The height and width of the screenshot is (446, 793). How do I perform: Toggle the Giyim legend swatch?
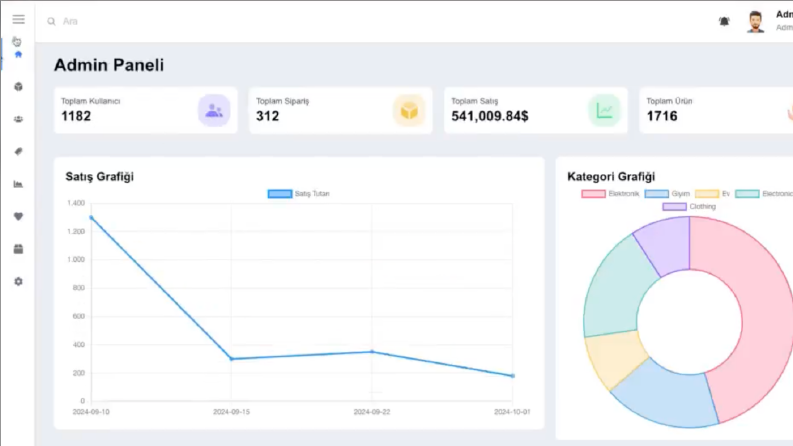(656, 194)
